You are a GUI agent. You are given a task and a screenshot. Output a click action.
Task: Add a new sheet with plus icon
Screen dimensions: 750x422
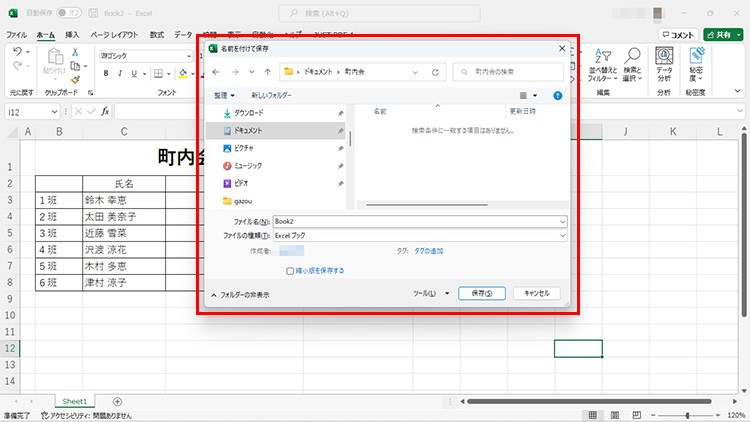pos(117,401)
